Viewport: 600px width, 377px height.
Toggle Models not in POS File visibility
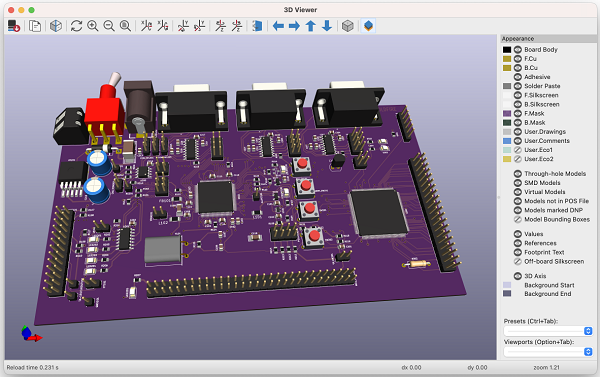click(x=518, y=201)
